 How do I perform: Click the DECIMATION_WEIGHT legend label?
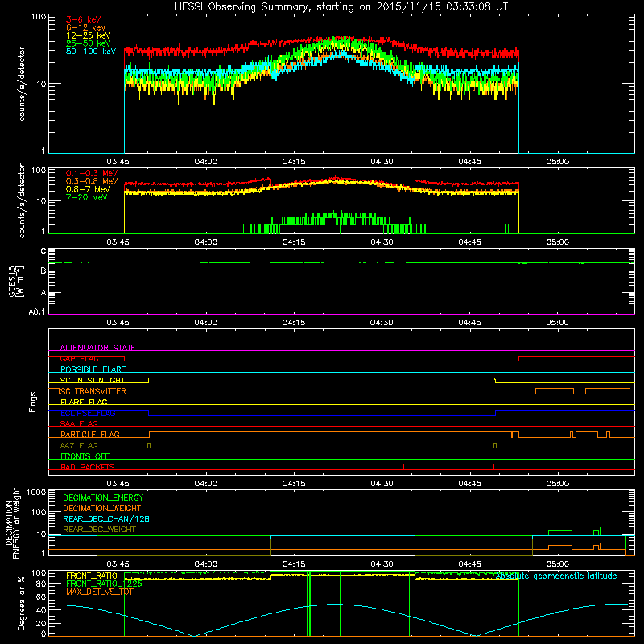(x=102, y=508)
